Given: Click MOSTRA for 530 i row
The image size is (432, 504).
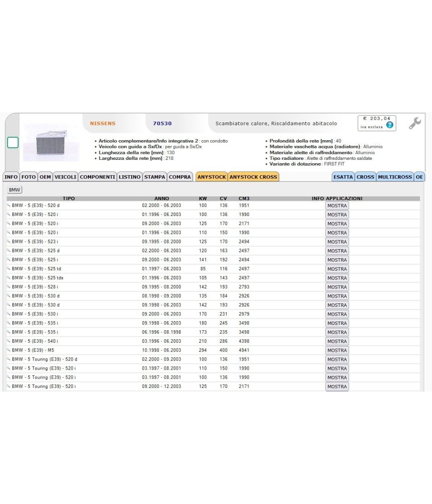Looking at the screenshot, I should coord(337,314).
